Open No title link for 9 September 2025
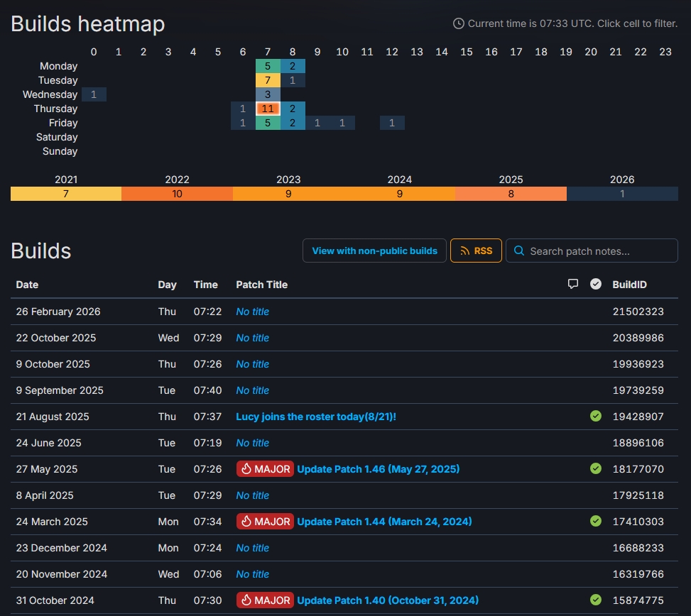The image size is (691, 616). (x=253, y=390)
